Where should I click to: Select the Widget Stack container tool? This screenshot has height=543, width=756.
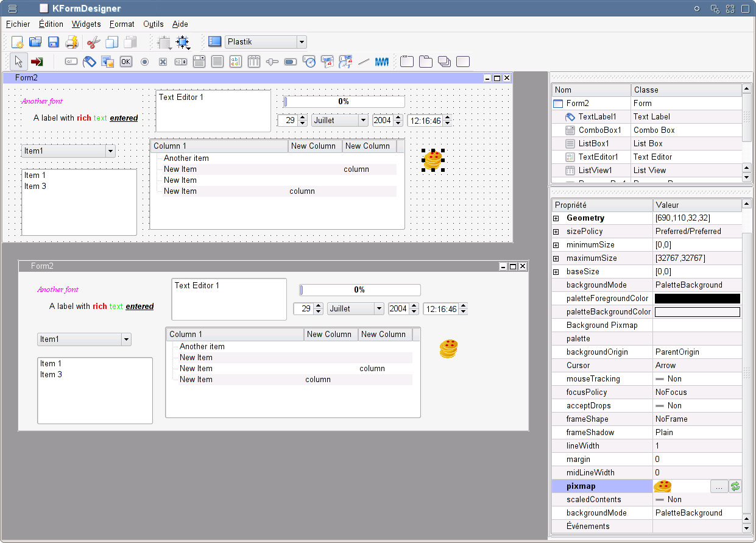[x=444, y=62]
